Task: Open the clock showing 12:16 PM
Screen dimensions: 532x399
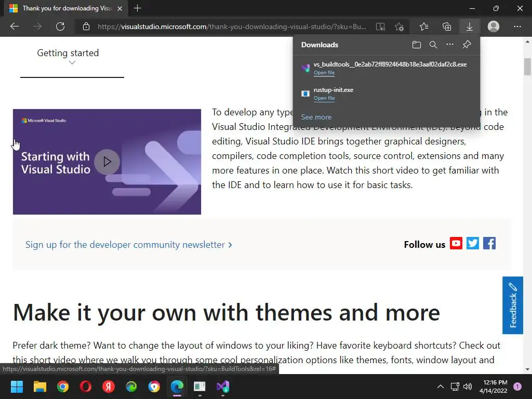Action: 494,387
